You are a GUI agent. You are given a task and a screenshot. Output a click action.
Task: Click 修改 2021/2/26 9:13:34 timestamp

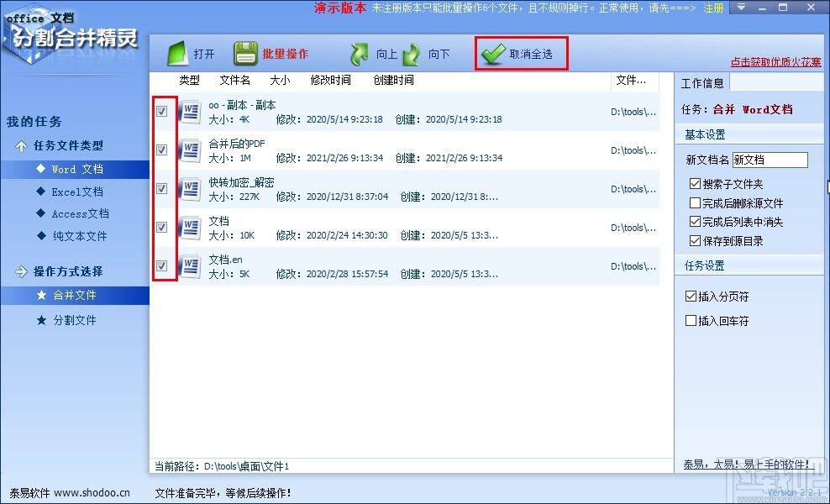coord(329,158)
